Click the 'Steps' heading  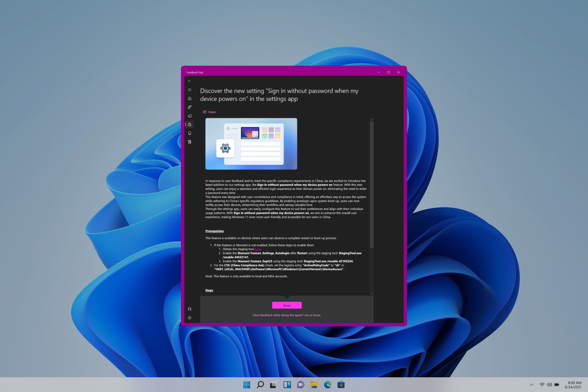coord(209,290)
